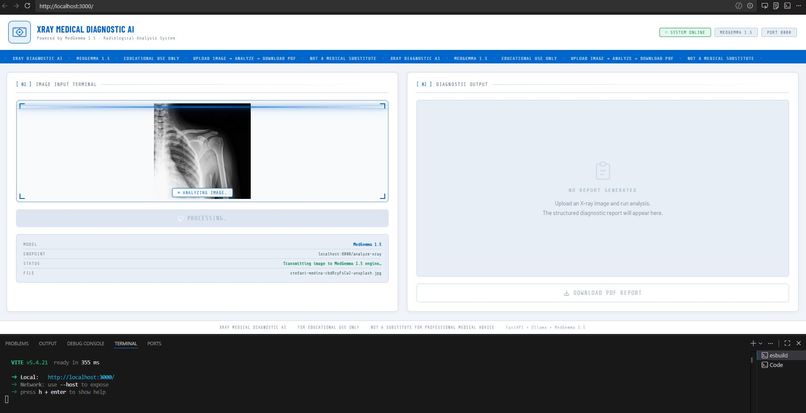Click the MedGemma 1.5 model value
The image size is (806, 413).
367,244
